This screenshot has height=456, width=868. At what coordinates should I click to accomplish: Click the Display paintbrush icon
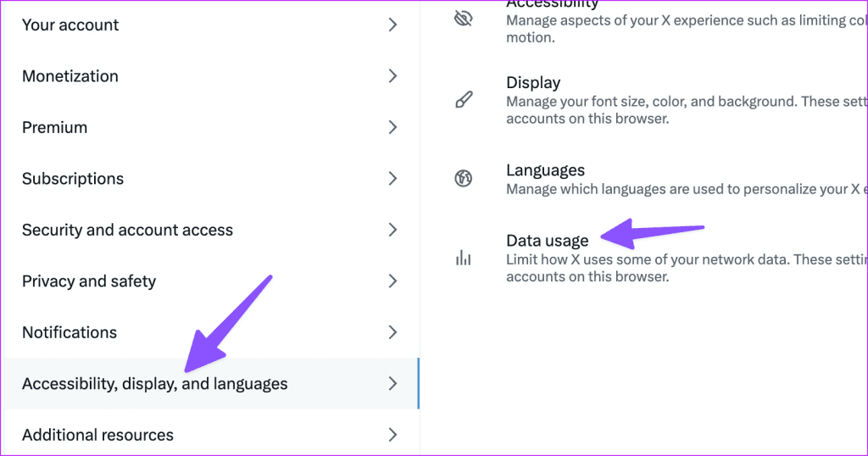click(x=464, y=100)
